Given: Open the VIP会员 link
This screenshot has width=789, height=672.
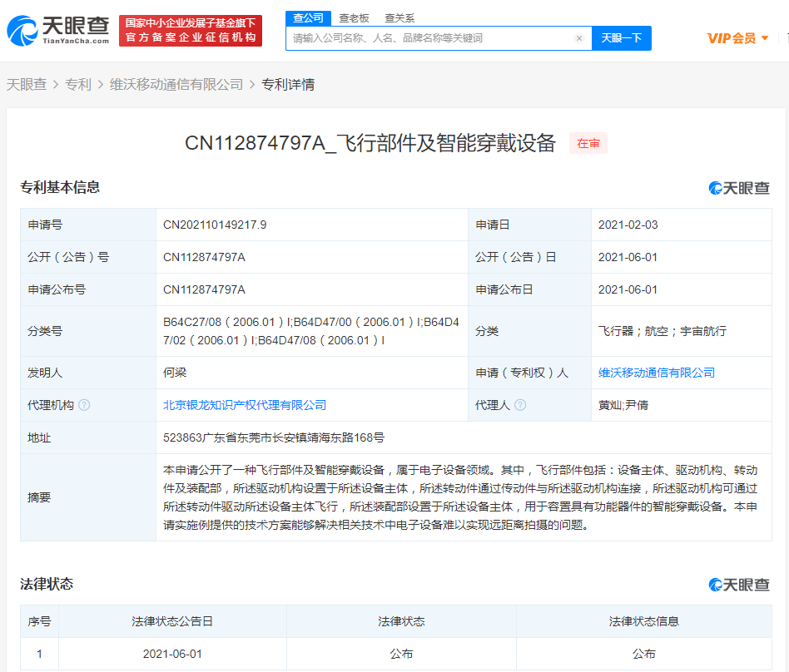Looking at the screenshot, I should tap(731, 38).
